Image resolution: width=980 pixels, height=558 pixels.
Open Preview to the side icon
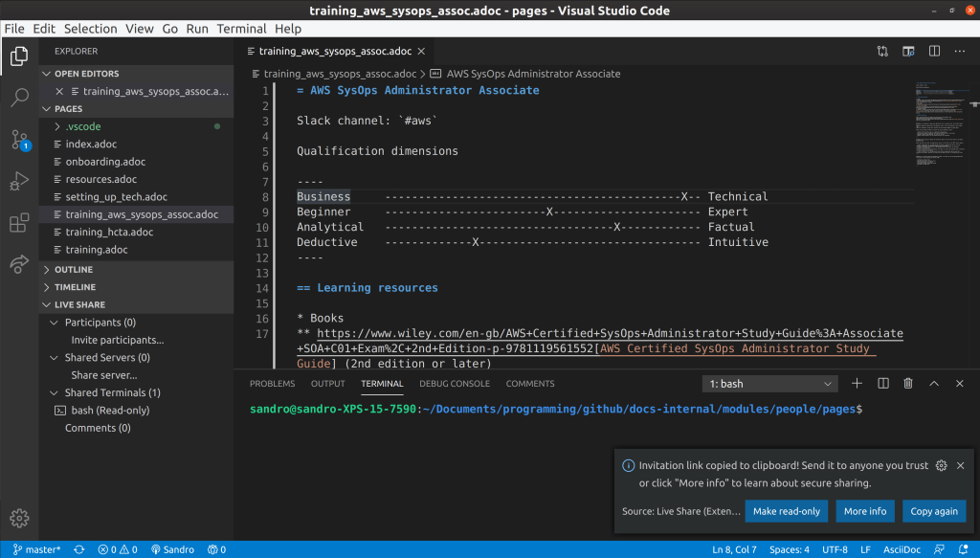[908, 52]
